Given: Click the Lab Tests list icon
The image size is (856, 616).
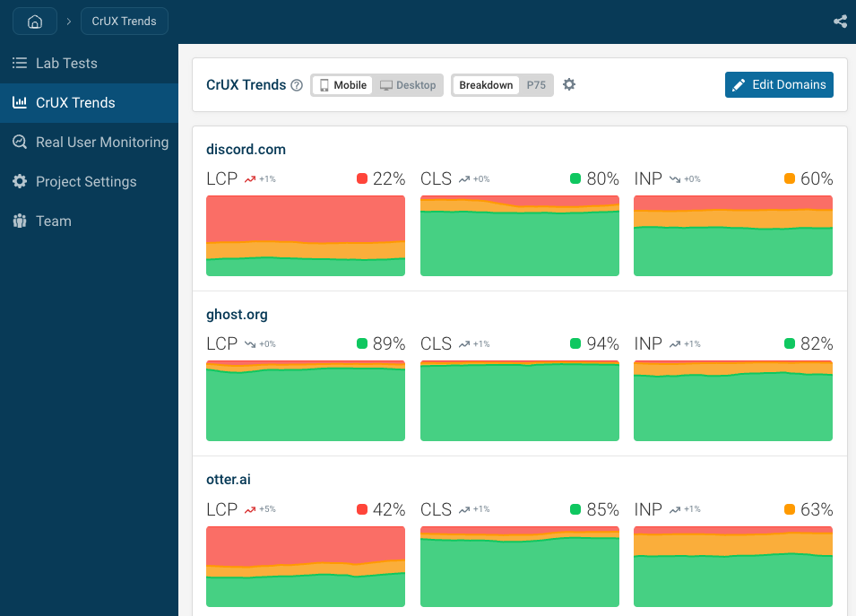Looking at the screenshot, I should 20,63.
